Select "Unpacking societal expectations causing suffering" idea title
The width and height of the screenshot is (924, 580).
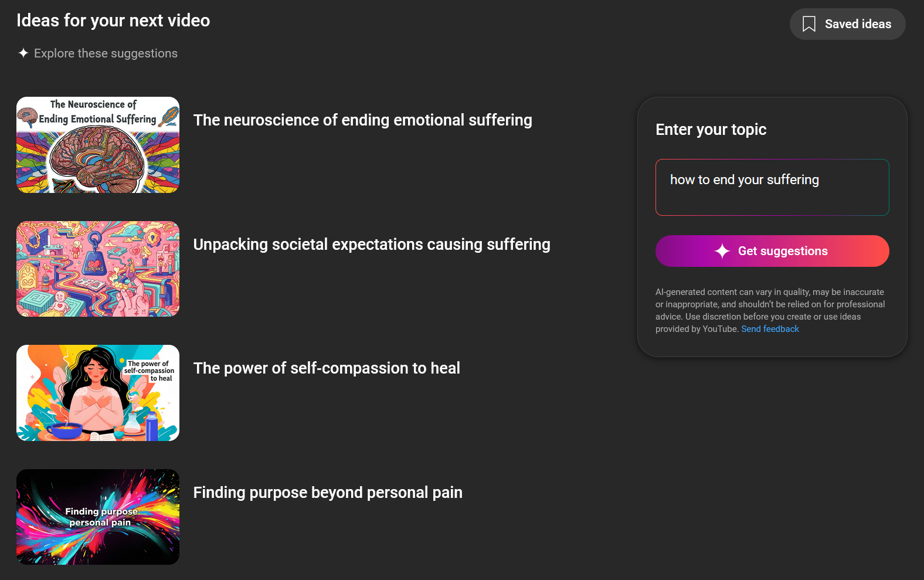tap(372, 245)
